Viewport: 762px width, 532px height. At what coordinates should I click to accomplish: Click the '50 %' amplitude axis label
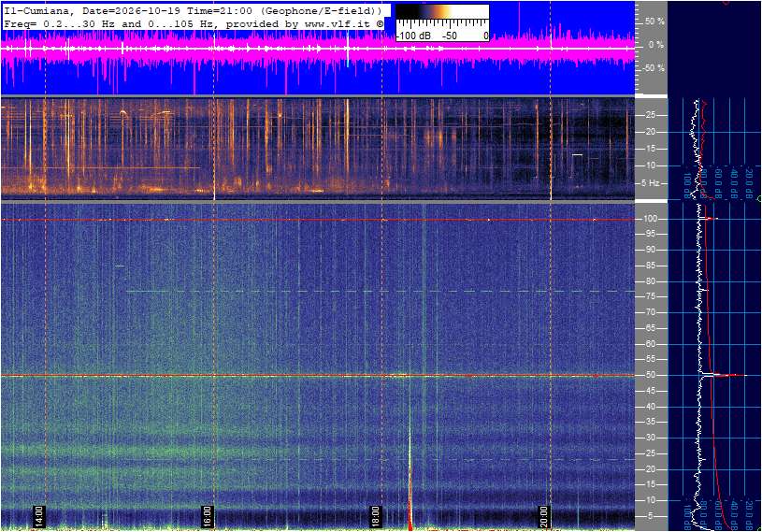point(654,22)
